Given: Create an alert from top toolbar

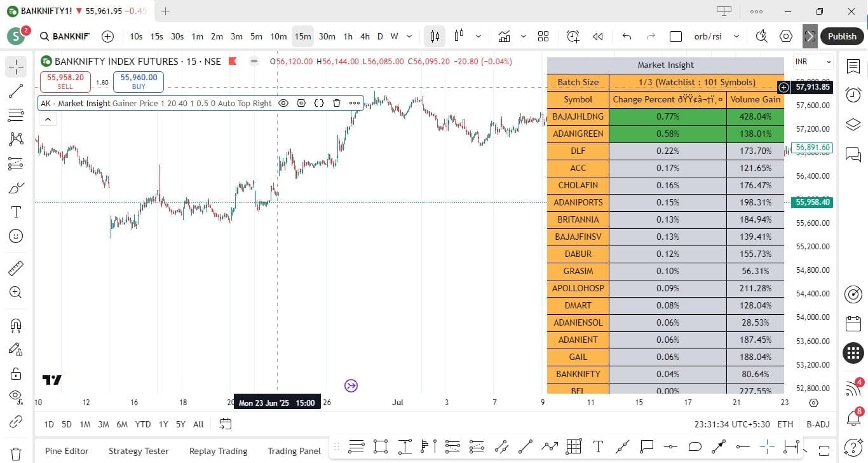Looking at the screenshot, I should tap(573, 36).
